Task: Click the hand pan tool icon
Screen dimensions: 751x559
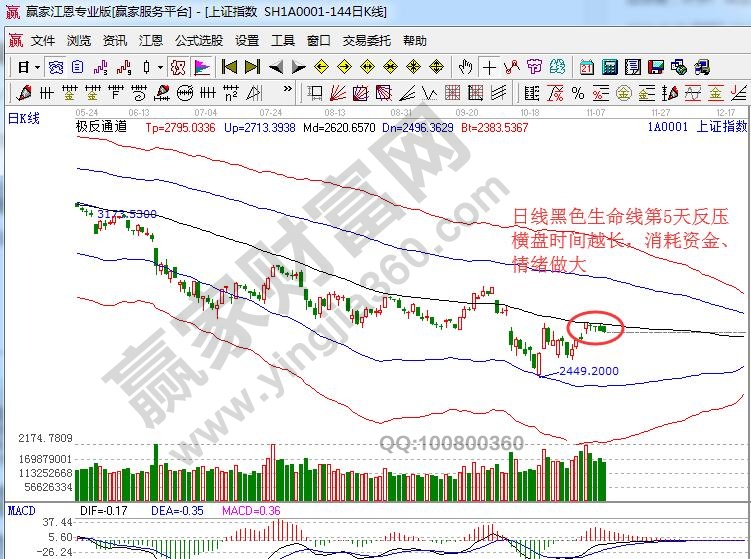Action: pos(465,67)
